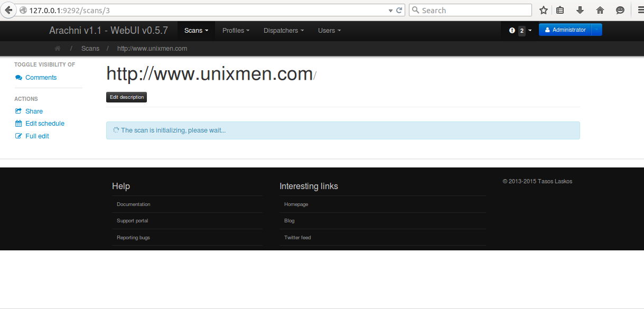Open the Support portal link
Viewport: 644px width, 309px height.
(133, 221)
